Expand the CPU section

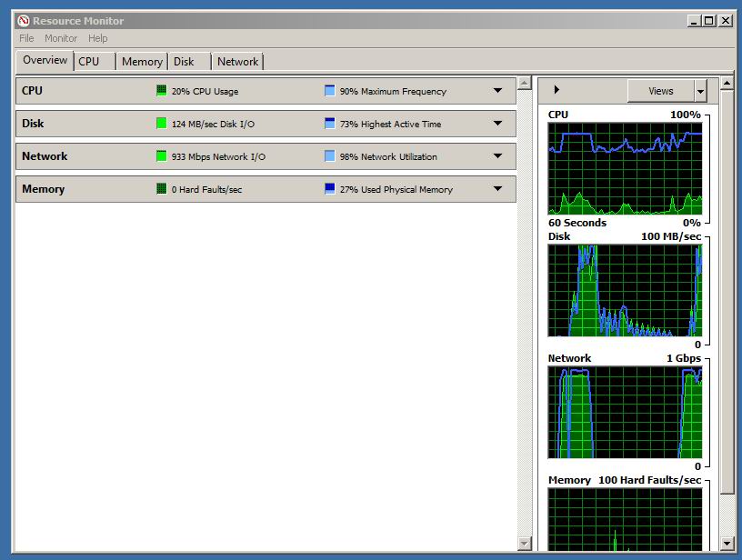(497, 91)
